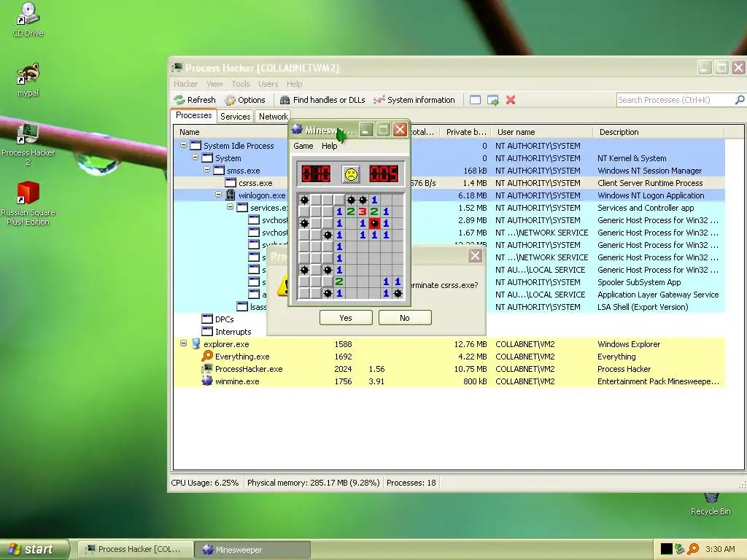Select Process Hacker taskbar button
747x560 pixels.
(x=135, y=549)
